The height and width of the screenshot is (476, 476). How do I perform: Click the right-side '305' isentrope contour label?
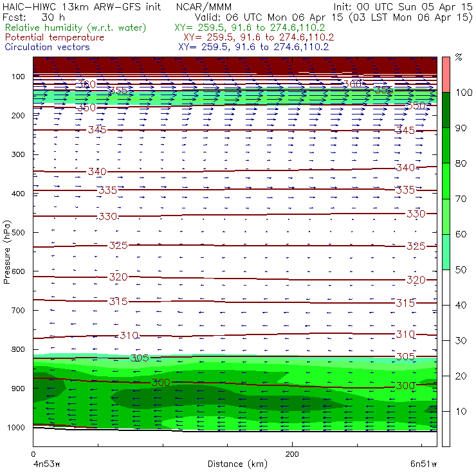coord(405,356)
